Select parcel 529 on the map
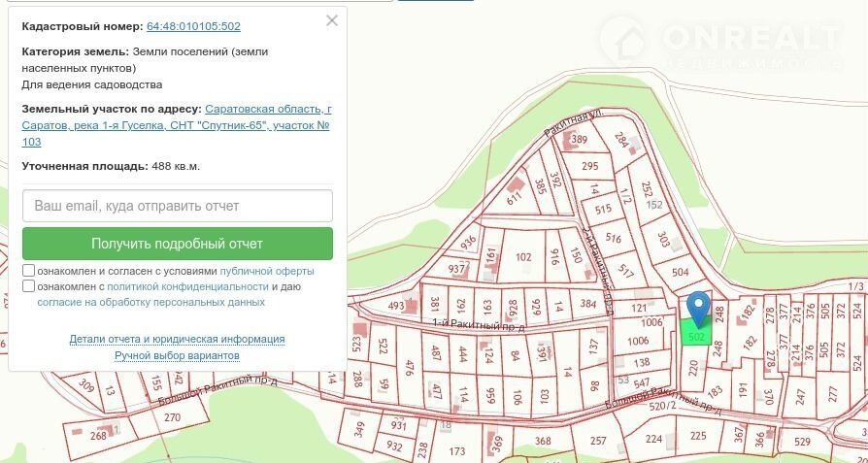Image resolution: width=868 pixels, height=463 pixels. coord(802,442)
